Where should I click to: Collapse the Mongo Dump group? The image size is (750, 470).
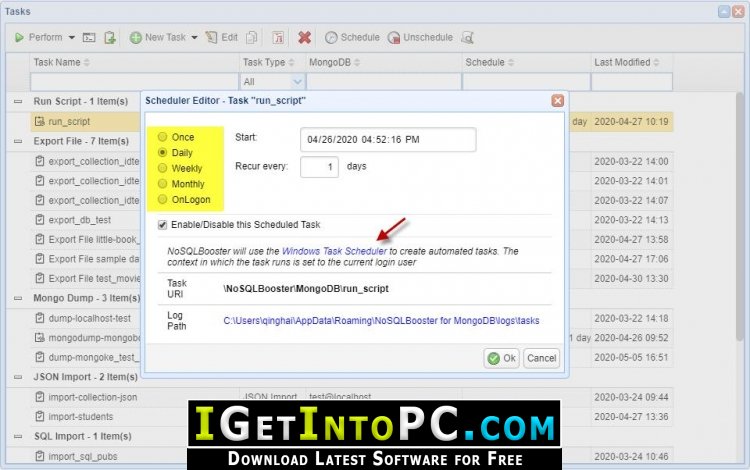18,298
